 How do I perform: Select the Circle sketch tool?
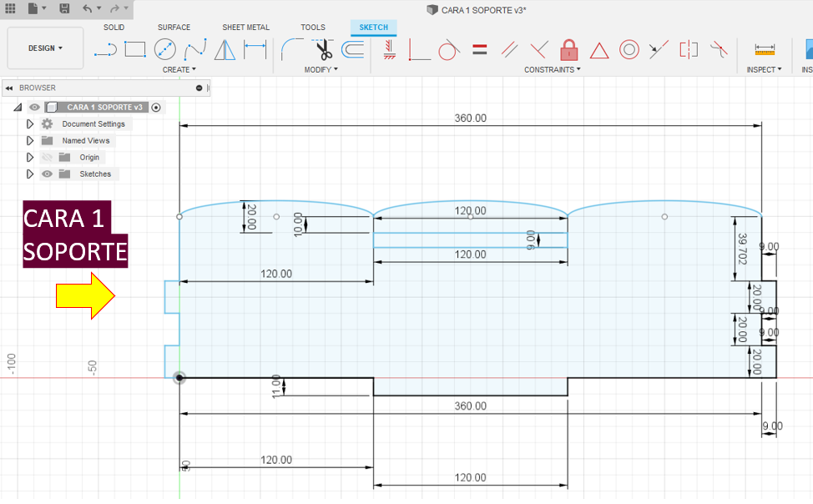point(165,50)
